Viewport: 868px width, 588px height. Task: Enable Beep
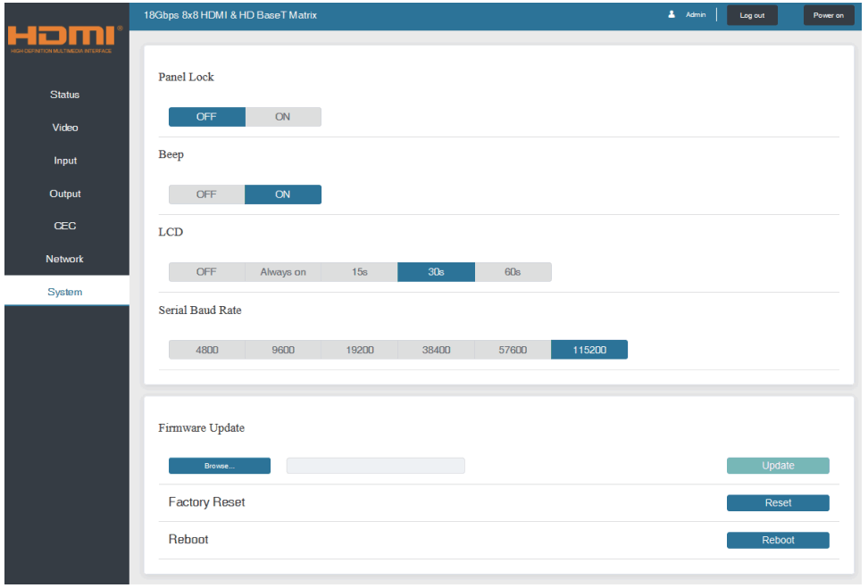(283, 194)
